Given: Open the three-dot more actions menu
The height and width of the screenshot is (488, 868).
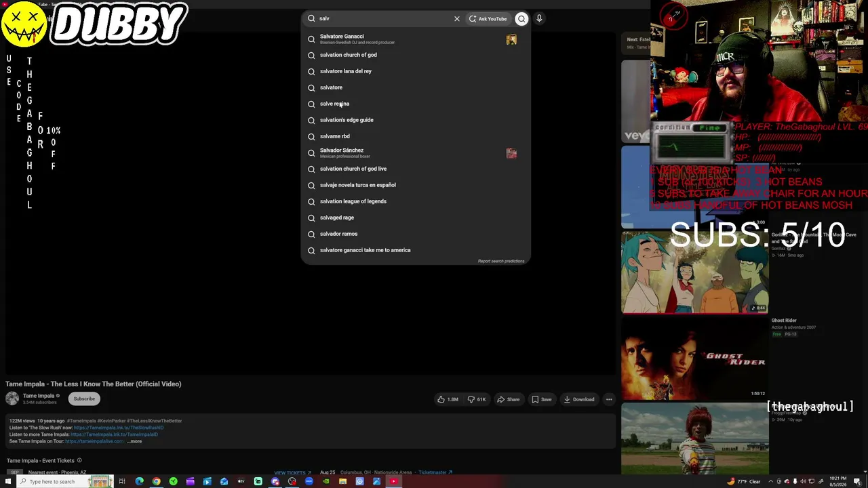Looking at the screenshot, I should coord(609,399).
